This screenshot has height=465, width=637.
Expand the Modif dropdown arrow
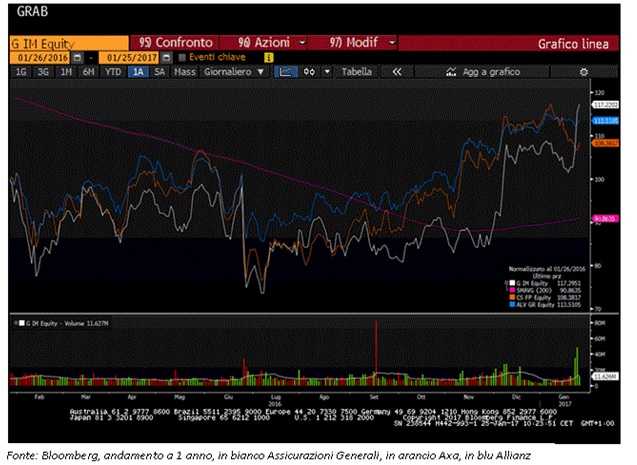[392, 42]
